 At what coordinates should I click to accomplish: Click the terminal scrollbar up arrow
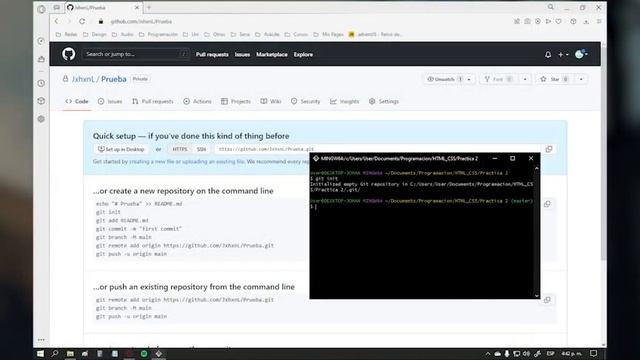(536, 168)
